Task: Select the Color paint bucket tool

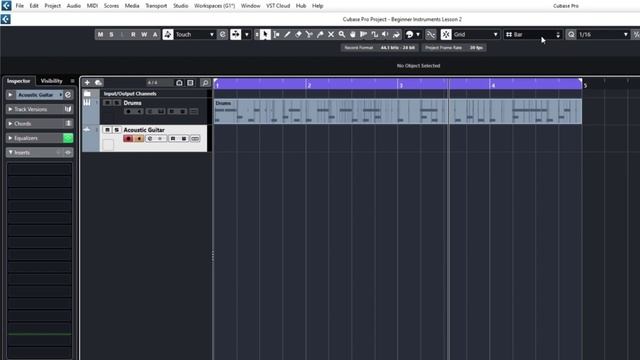Action: (396, 35)
